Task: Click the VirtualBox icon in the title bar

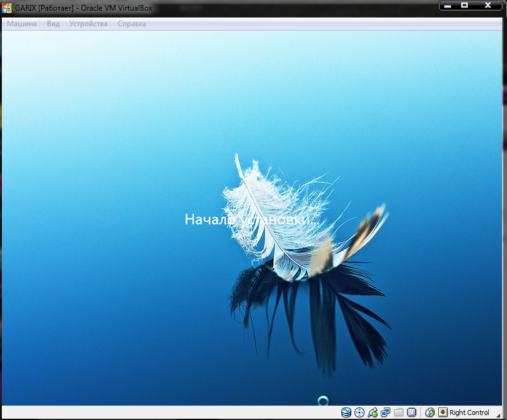Action: (7, 7)
